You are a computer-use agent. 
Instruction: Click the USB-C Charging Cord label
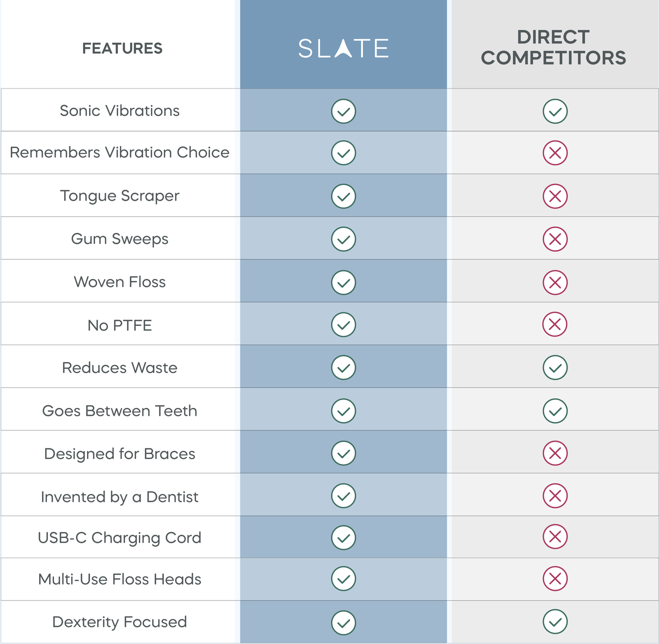point(119,538)
